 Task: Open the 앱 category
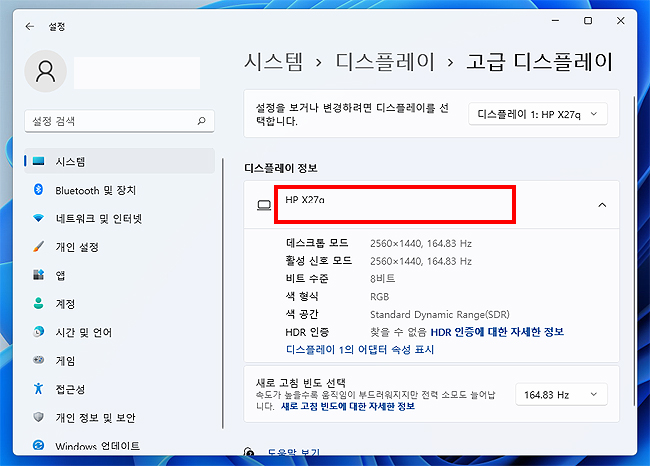coord(119,275)
